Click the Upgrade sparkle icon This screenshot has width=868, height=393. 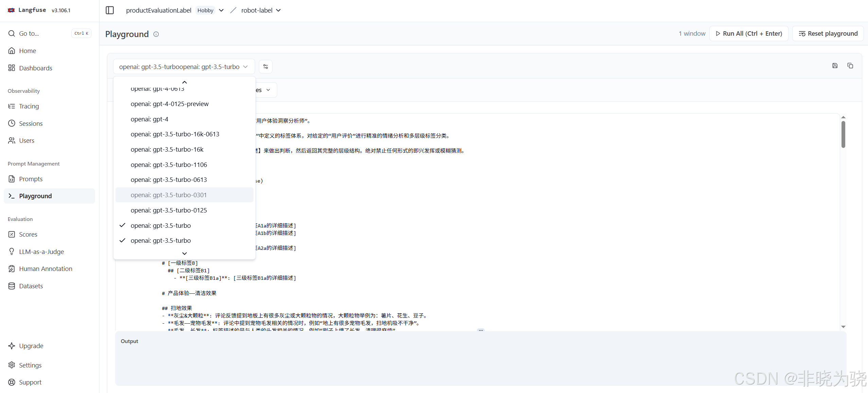[12, 346]
